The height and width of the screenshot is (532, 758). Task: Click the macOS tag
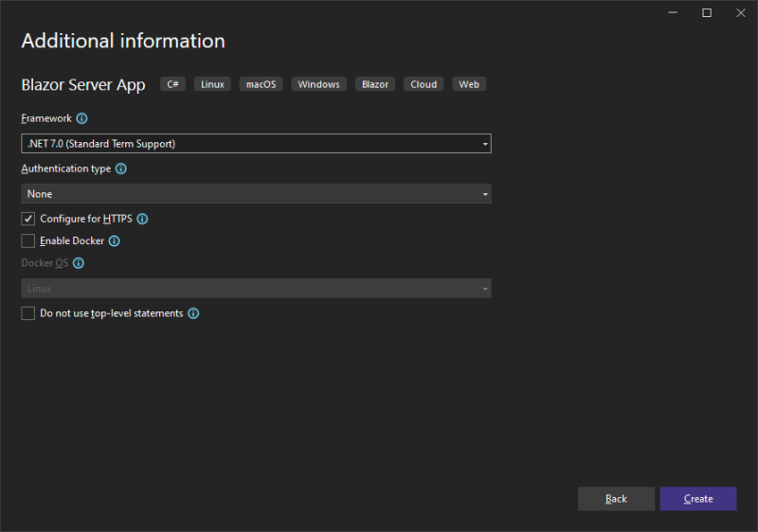[262, 84]
